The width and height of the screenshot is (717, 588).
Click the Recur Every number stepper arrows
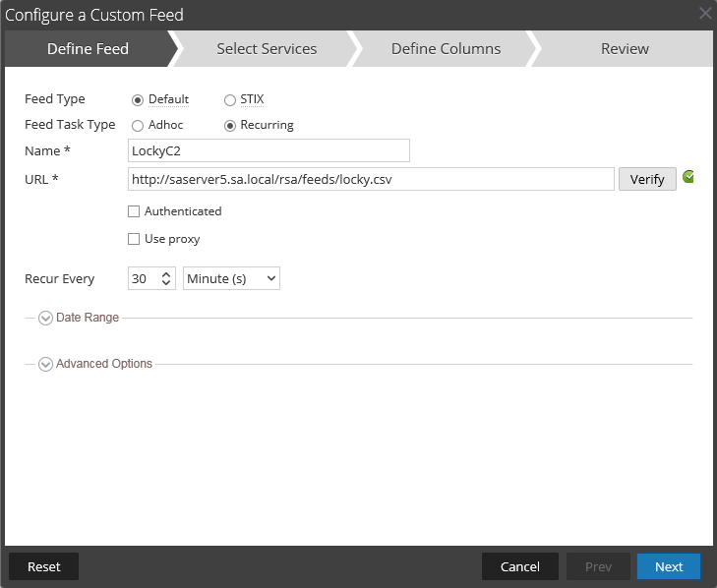click(166, 279)
